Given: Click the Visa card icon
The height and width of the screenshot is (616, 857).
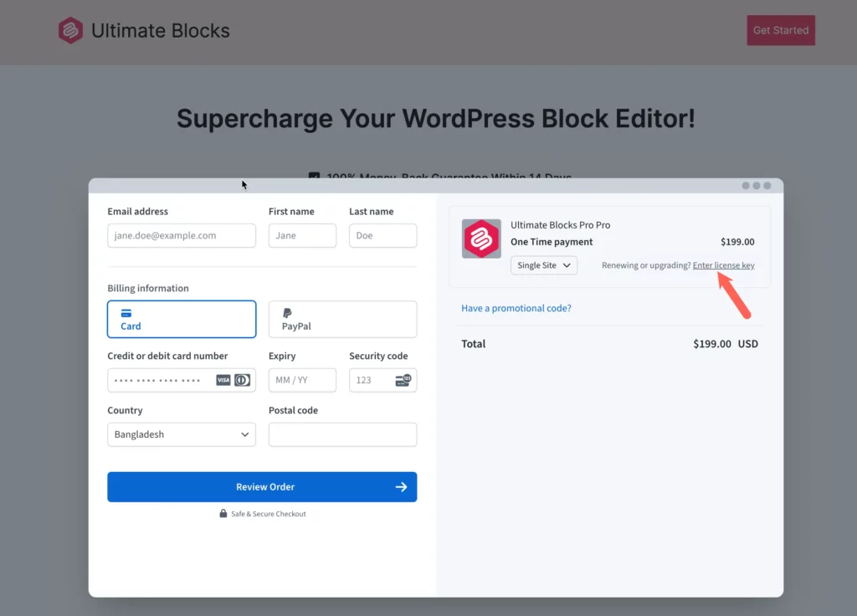Looking at the screenshot, I should [x=223, y=380].
